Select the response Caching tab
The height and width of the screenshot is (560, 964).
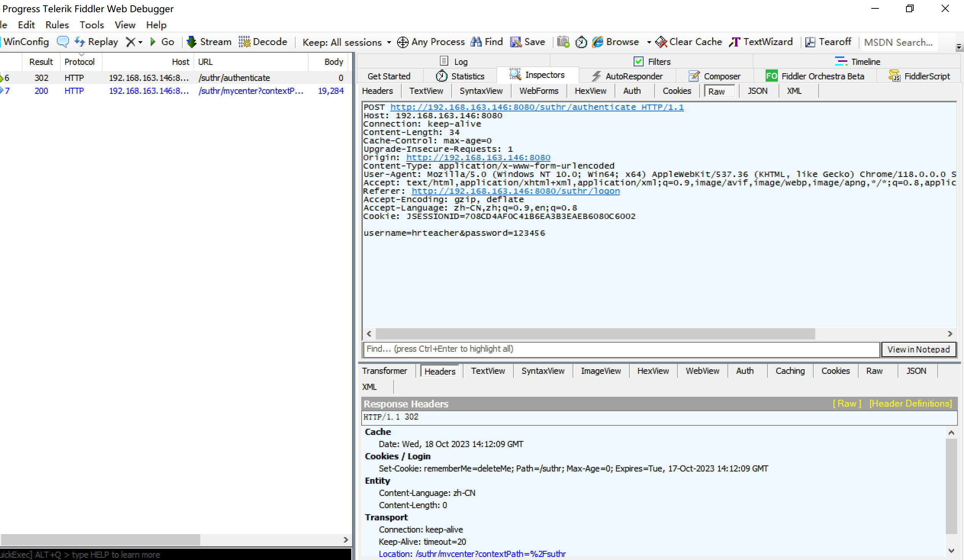point(790,371)
